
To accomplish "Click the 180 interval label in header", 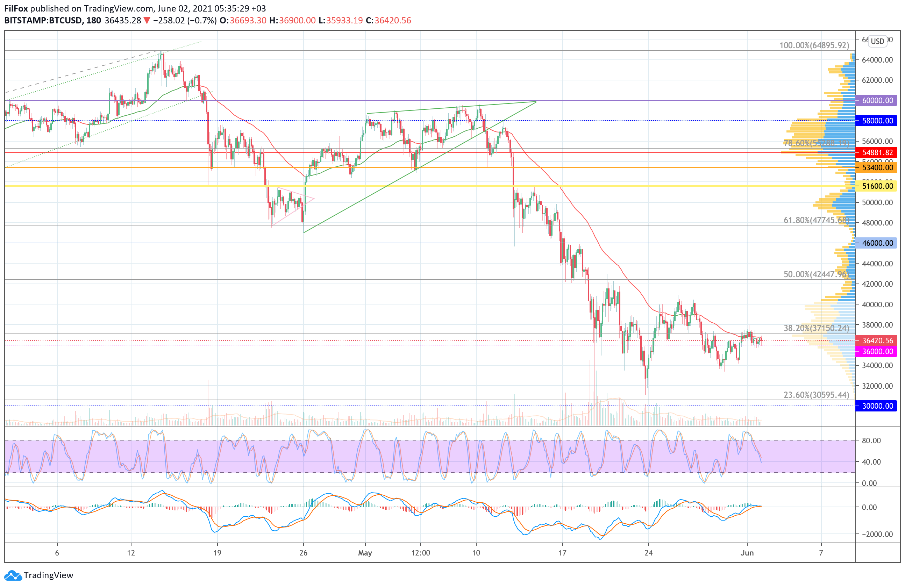I will point(93,21).
